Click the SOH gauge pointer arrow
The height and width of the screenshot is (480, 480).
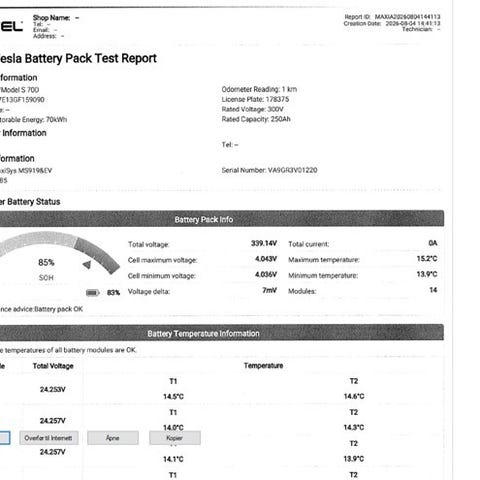(87, 265)
